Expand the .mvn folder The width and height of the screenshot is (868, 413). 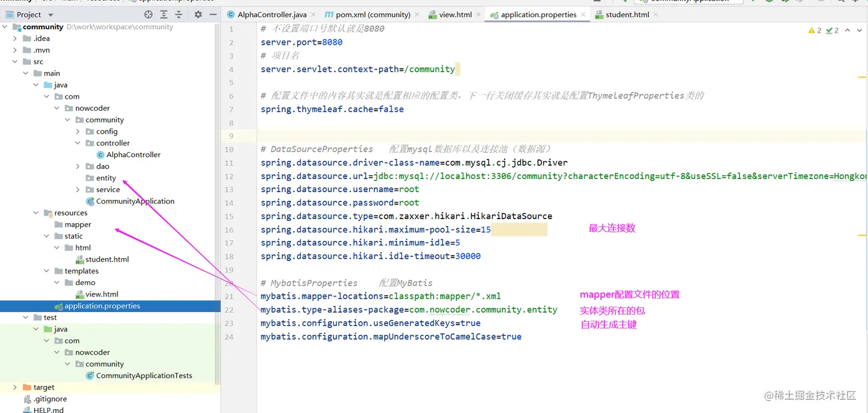[15, 50]
